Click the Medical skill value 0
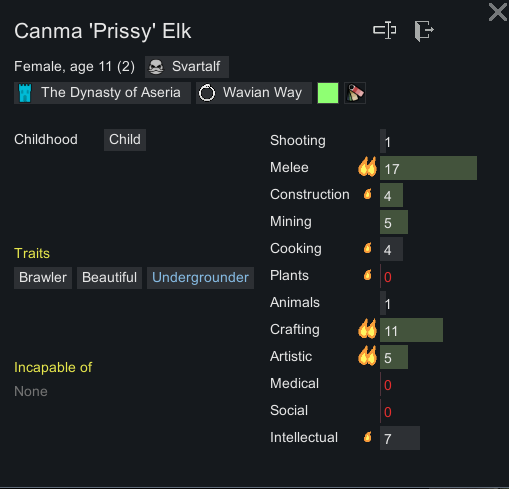Screen dimensions: 509x489 click(x=388, y=385)
